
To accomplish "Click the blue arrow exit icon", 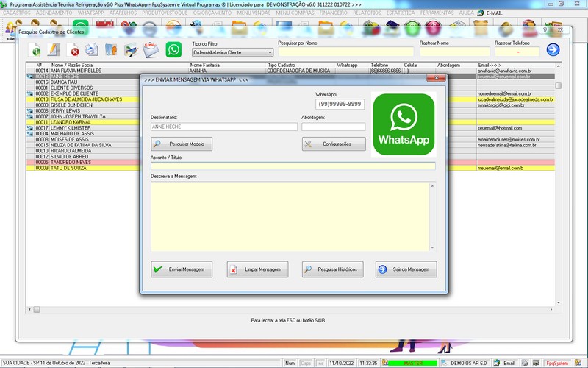I will coord(553,50).
